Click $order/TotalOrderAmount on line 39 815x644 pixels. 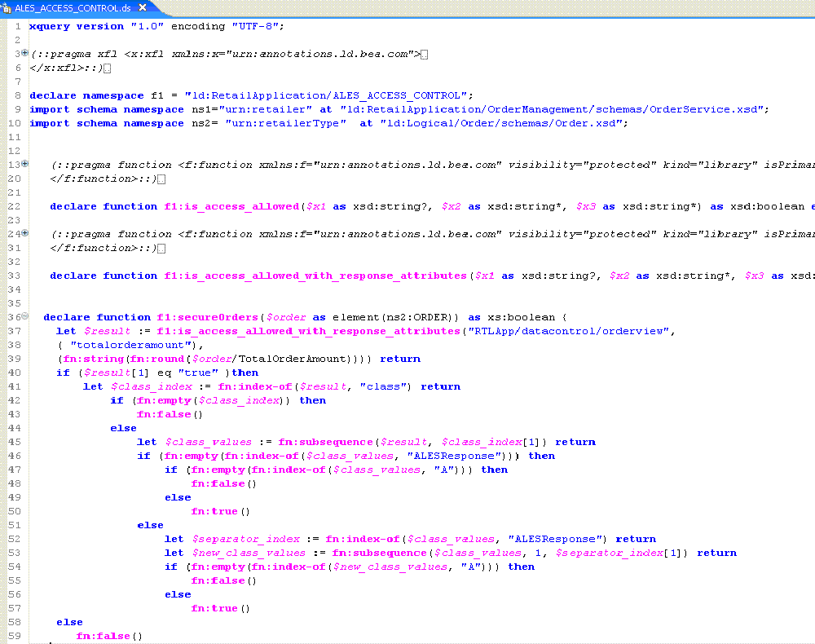[269, 359]
